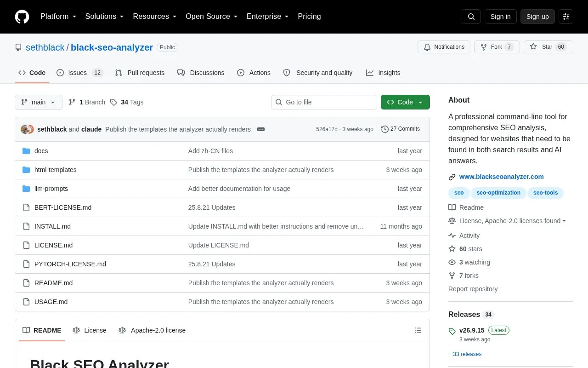Click the star icon next to 60 stars

point(452,249)
